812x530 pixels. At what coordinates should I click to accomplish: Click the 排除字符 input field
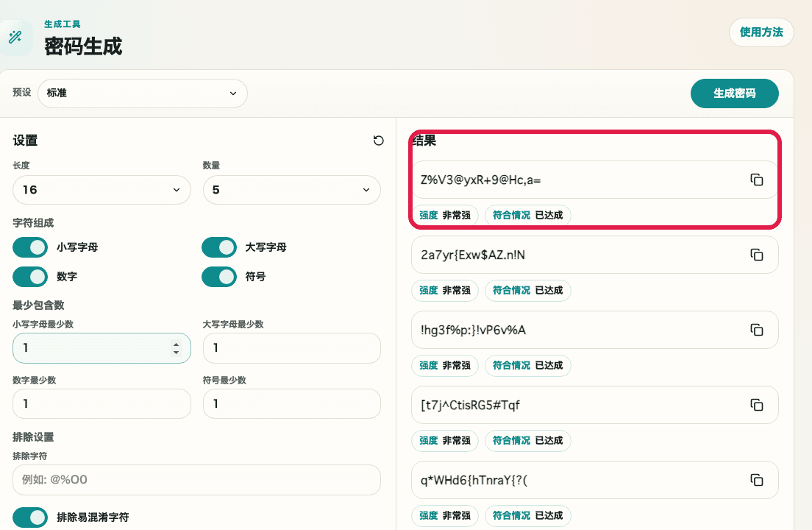[x=196, y=480]
